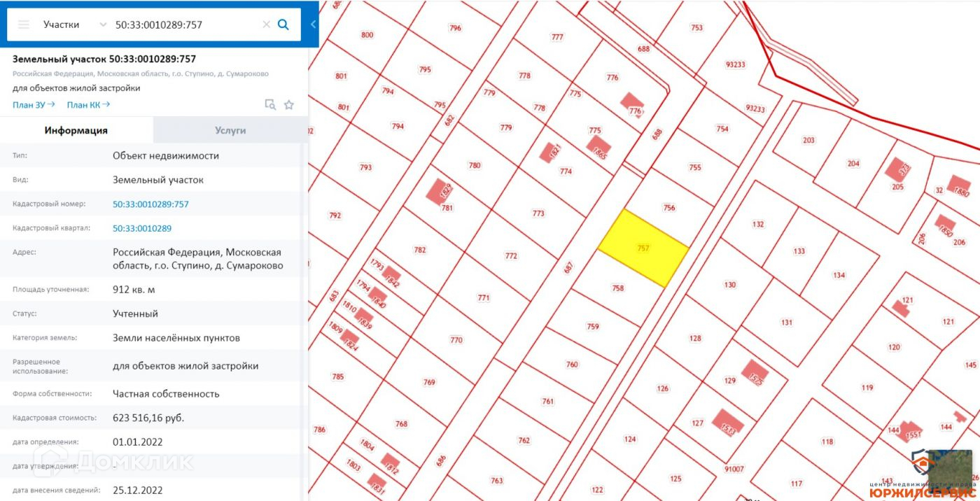Select parcel 762 on the map
980x501 pixels.
point(524,440)
